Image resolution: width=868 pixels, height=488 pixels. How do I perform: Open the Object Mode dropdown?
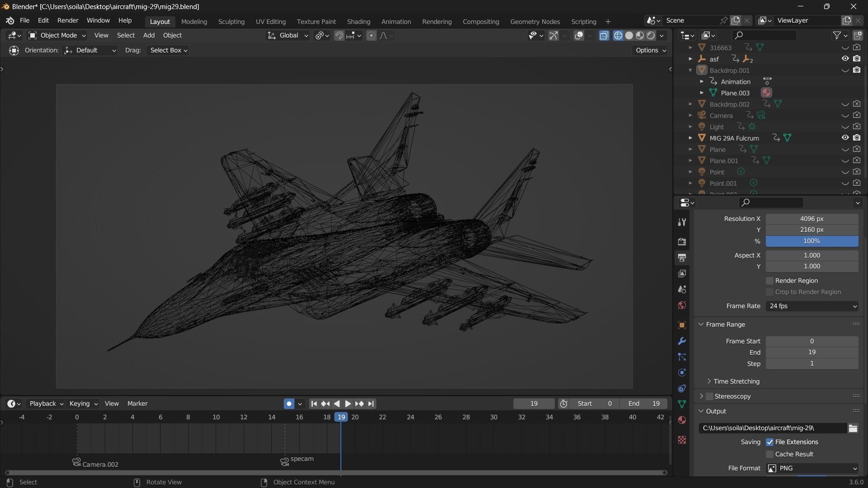coord(57,35)
